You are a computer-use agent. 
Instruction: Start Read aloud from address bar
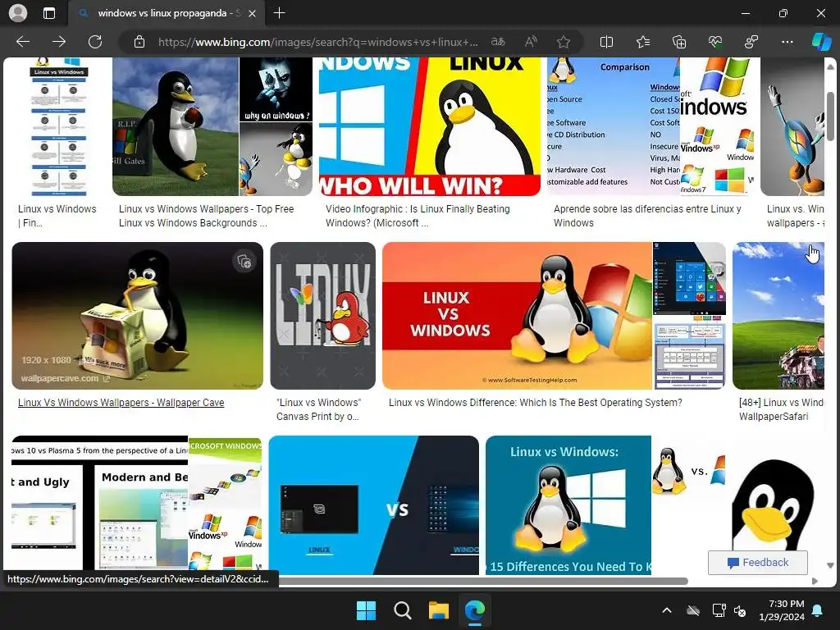point(531,42)
